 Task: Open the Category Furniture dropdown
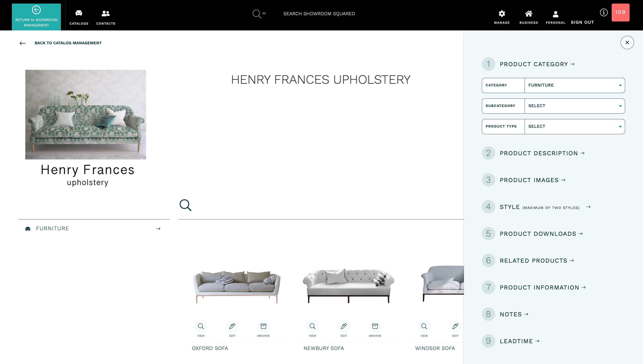click(x=574, y=85)
